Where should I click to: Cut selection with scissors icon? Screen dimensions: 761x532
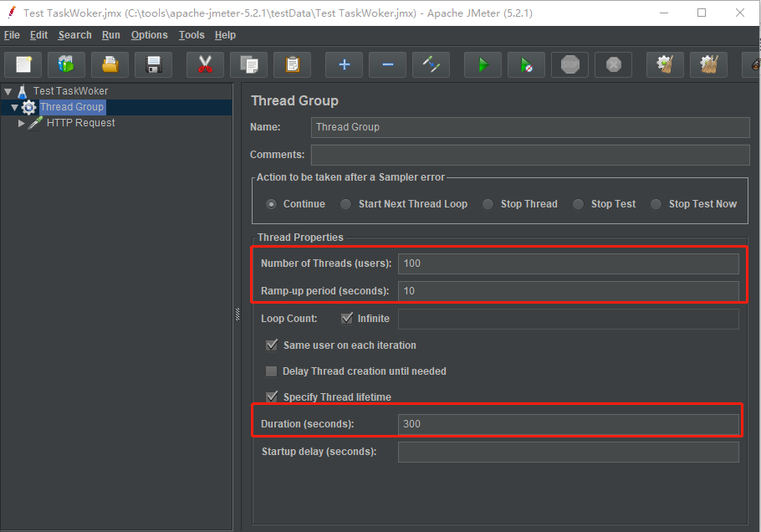205,64
